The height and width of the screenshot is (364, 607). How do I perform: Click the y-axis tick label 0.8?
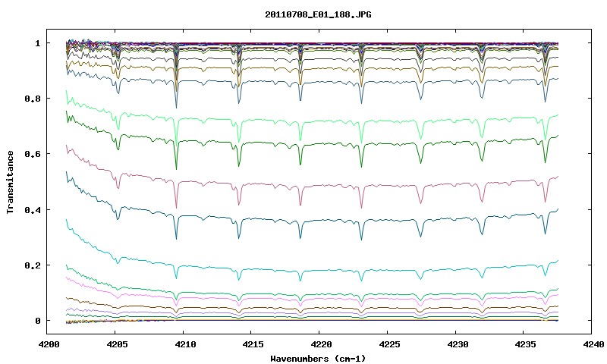click(x=33, y=99)
